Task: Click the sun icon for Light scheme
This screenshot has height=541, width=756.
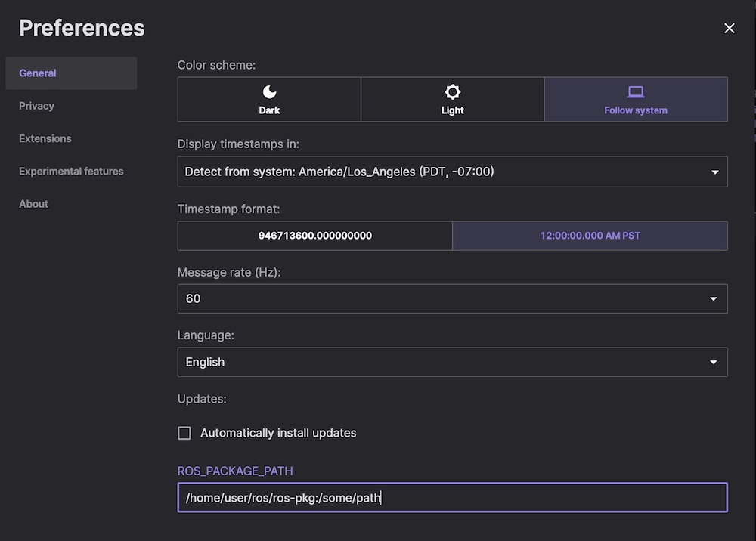Action: coord(452,92)
